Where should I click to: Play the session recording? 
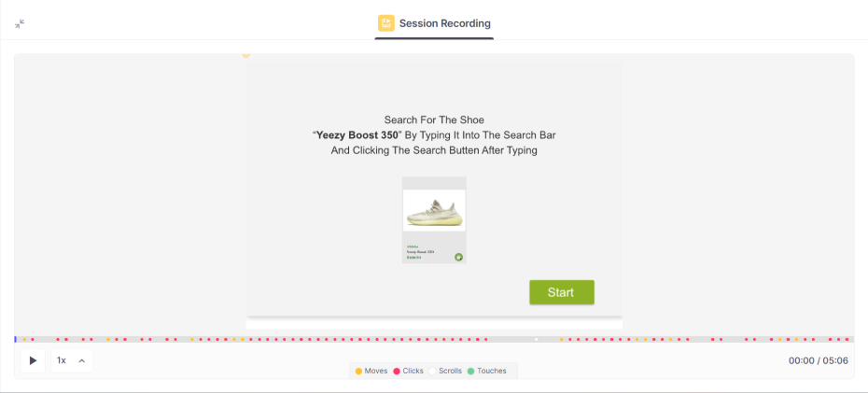click(x=34, y=361)
